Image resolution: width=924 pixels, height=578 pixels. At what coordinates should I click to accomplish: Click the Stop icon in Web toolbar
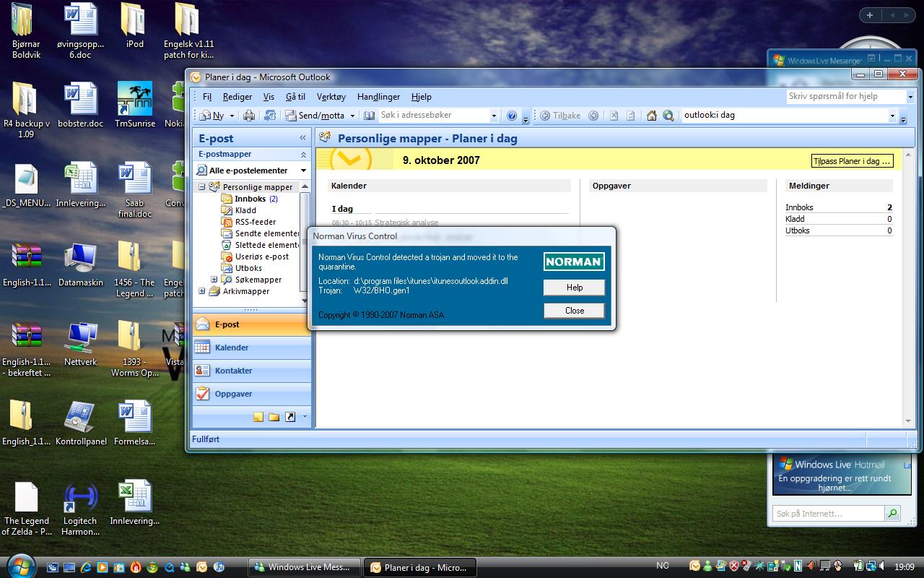point(614,116)
